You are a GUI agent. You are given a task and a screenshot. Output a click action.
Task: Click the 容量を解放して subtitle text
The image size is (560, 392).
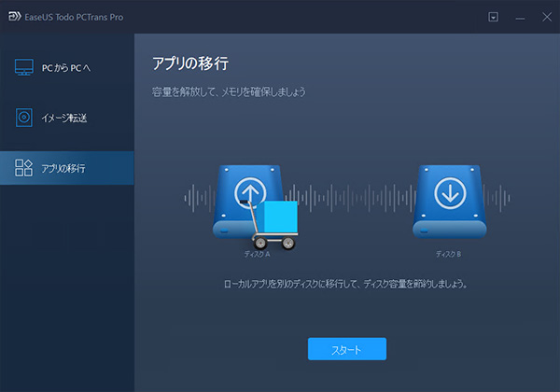pos(229,92)
